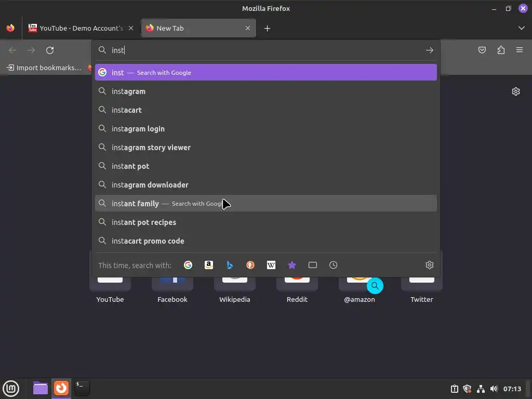Open Linux Mint start menu
The width and height of the screenshot is (532, 399).
click(x=11, y=388)
